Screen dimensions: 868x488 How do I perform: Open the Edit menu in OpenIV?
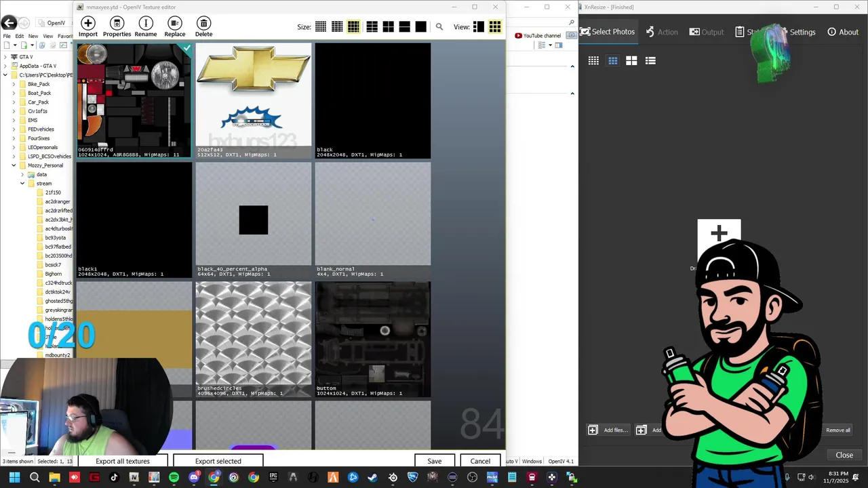tap(20, 36)
